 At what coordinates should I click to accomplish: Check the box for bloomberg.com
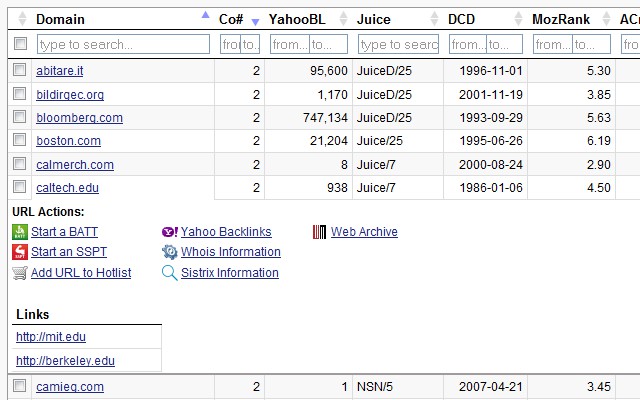pos(19,117)
